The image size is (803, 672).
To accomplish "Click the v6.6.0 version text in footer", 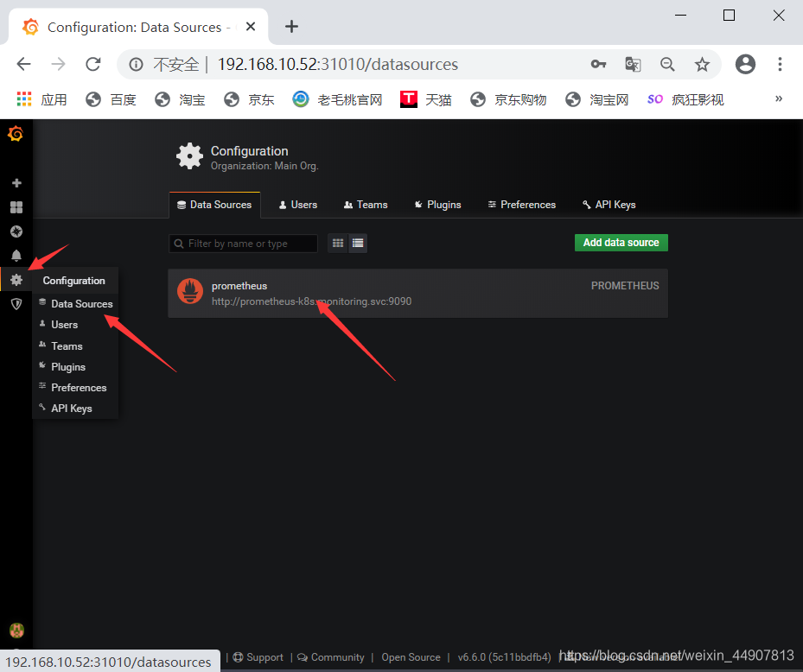I will coord(504,657).
